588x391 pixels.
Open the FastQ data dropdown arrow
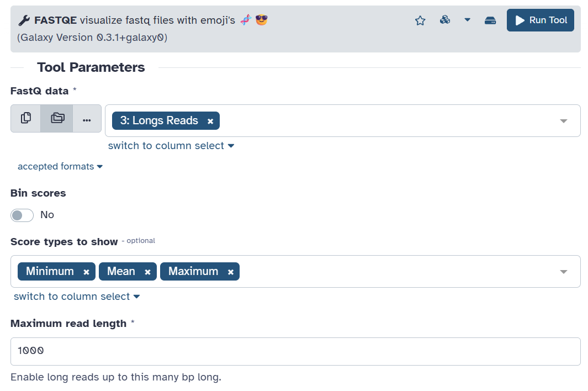tap(563, 121)
